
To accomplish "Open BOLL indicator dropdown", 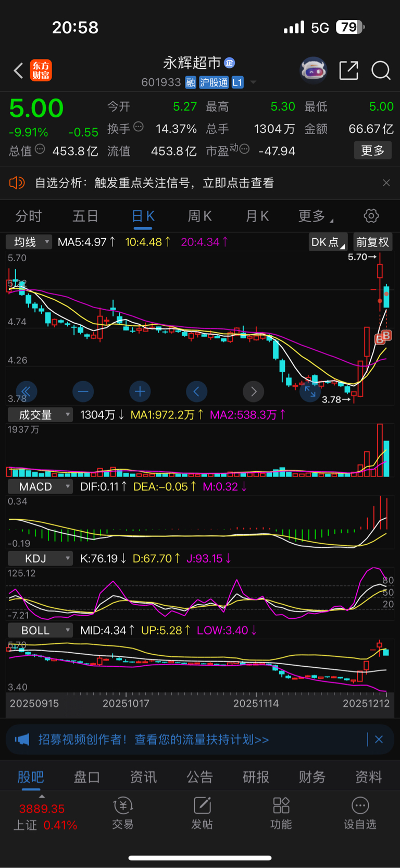I will 40,631.
